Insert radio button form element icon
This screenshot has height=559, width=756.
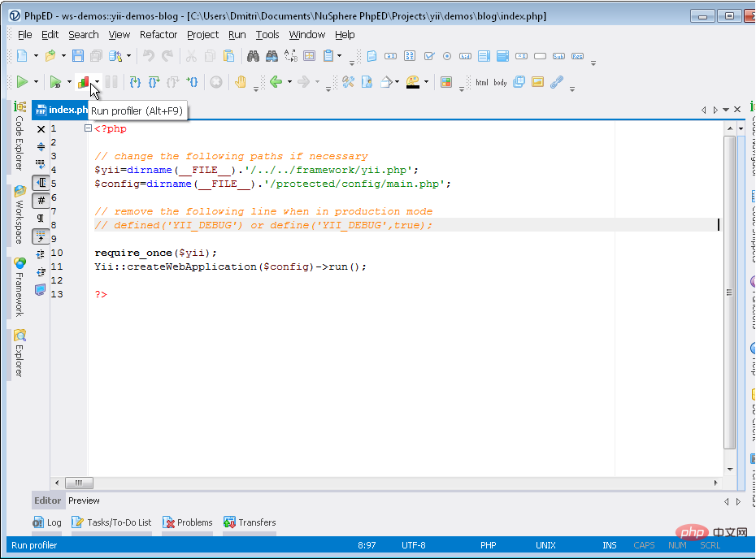(447, 56)
